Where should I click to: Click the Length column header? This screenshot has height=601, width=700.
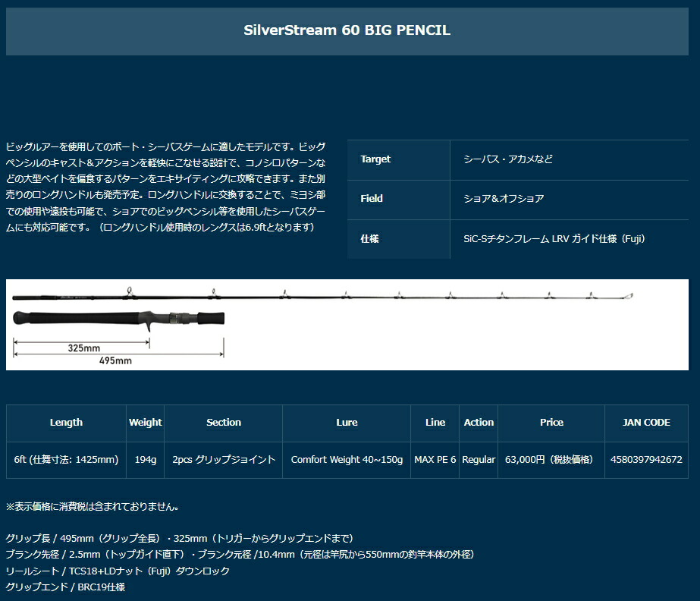tap(66, 423)
